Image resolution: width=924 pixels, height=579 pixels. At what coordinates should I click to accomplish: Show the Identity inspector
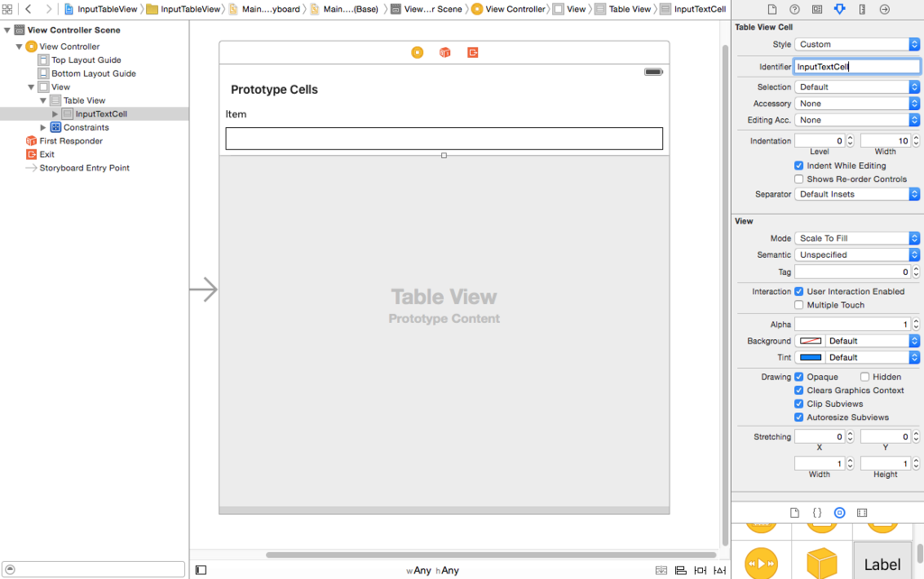coord(817,9)
